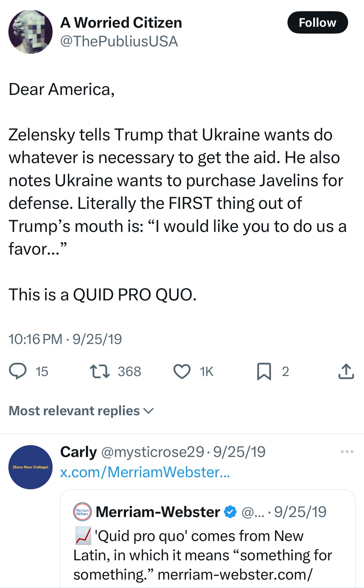The width and height of the screenshot is (364, 588).
Task: Like the tweet with the heart icon
Action: pyautogui.click(x=182, y=371)
